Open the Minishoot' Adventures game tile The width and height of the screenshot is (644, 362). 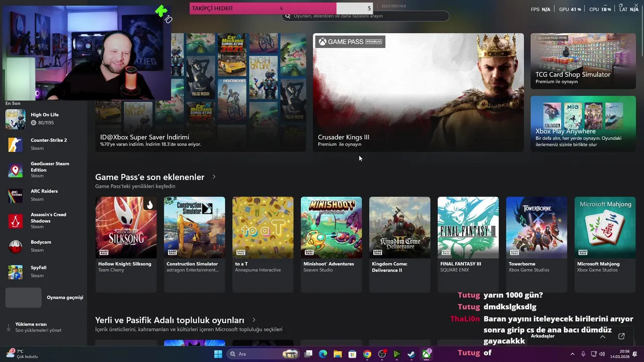tap(331, 244)
